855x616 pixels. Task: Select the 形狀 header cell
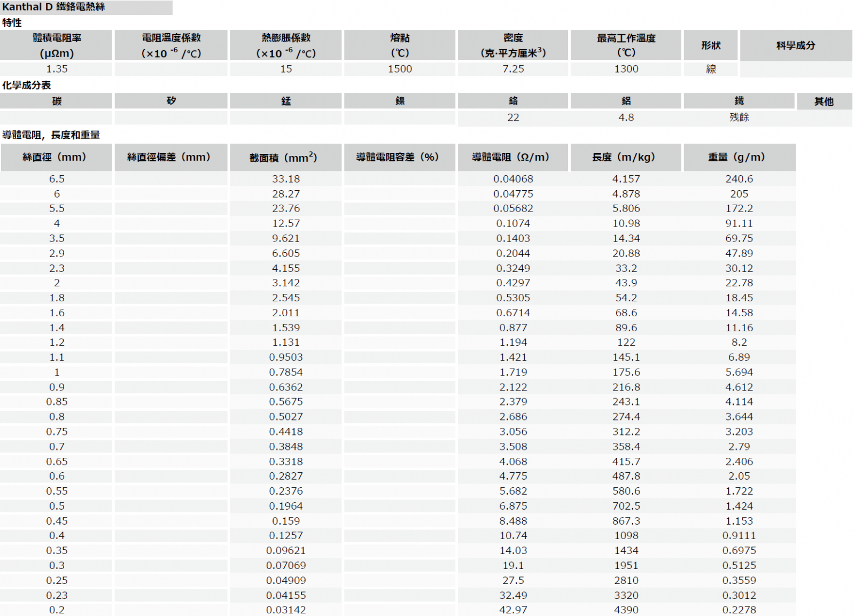tap(711, 45)
